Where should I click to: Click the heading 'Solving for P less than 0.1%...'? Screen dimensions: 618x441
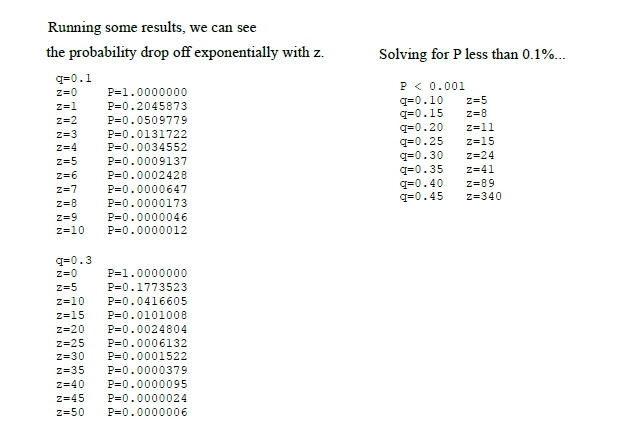point(472,54)
